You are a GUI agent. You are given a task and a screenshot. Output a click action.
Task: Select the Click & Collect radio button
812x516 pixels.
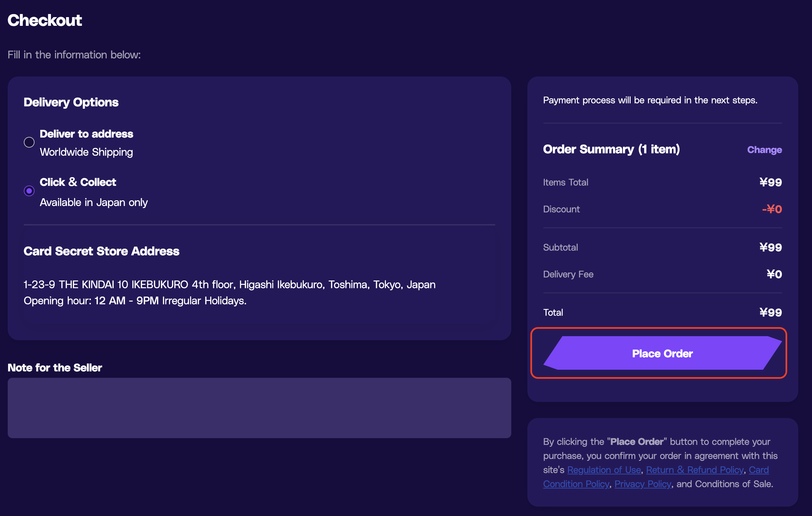pyautogui.click(x=29, y=191)
